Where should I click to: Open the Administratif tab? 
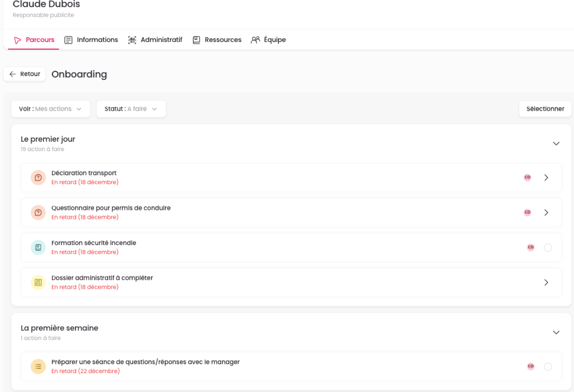click(155, 40)
